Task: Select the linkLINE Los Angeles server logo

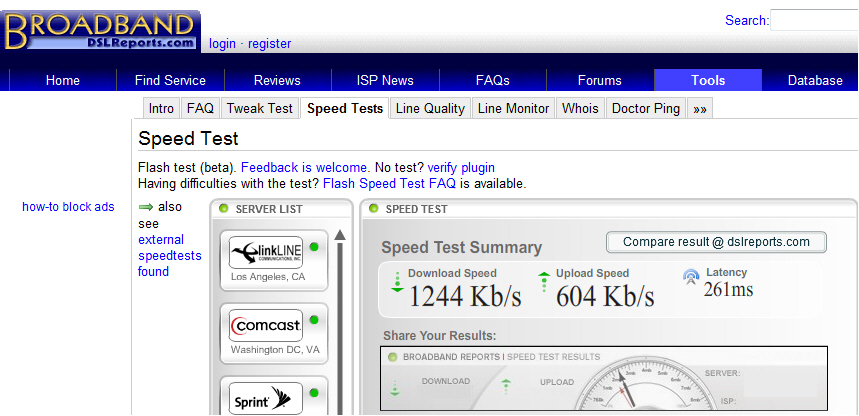Action: 266,252
